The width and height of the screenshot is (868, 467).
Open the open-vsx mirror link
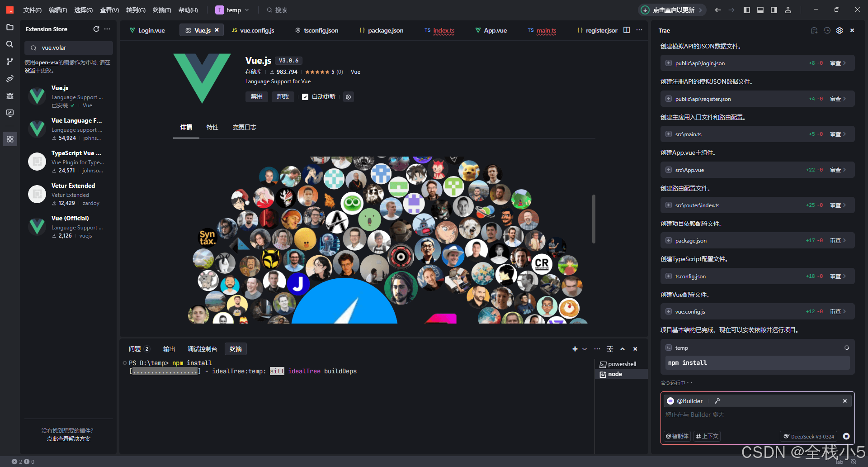[x=47, y=62]
